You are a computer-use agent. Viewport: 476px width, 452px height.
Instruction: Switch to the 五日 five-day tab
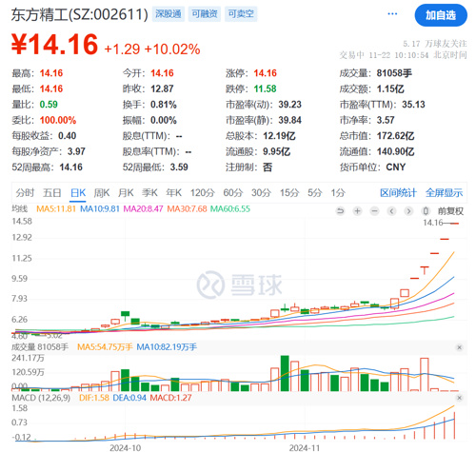pos(52,193)
